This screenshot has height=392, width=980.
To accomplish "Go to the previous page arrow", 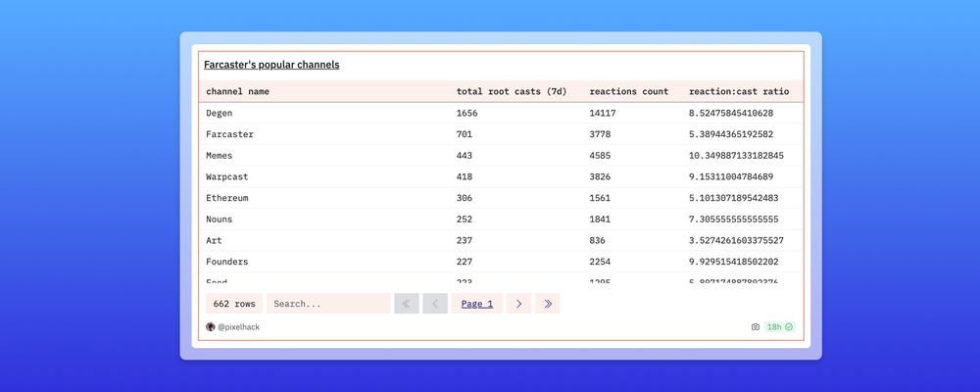I will pyautogui.click(x=435, y=304).
